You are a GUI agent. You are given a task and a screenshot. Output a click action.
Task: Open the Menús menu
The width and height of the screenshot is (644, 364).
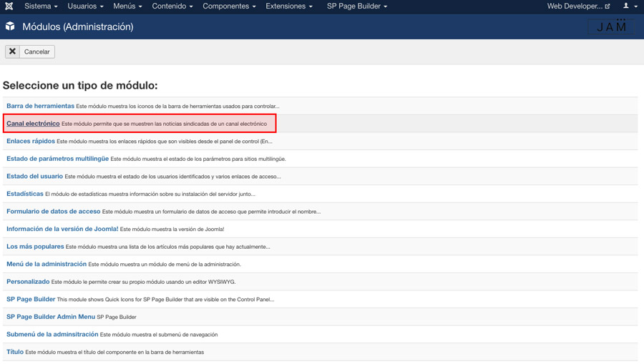coord(127,6)
